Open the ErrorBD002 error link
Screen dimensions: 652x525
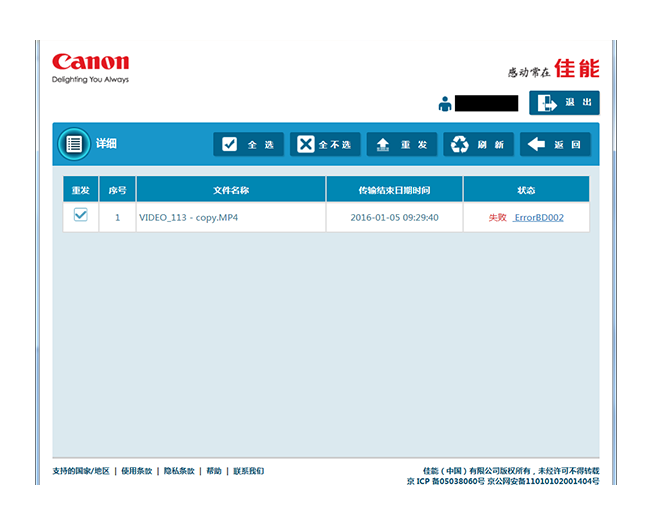(538, 217)
